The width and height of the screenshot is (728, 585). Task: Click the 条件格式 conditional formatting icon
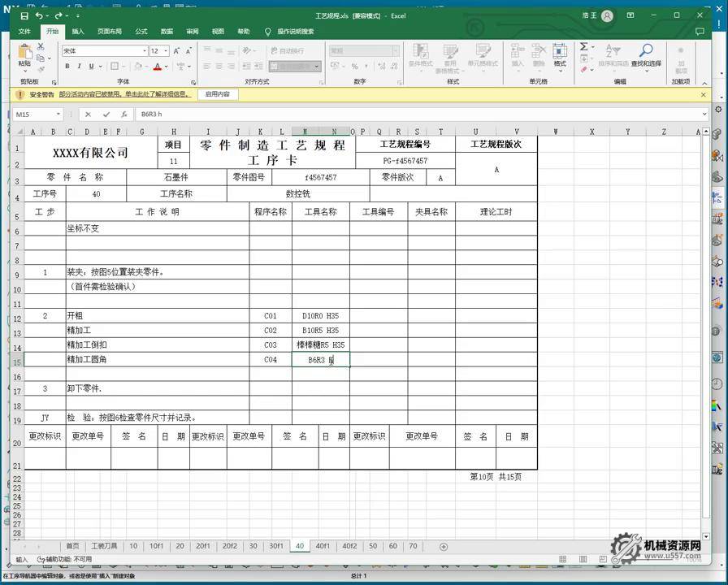click(x=420, y=54)
